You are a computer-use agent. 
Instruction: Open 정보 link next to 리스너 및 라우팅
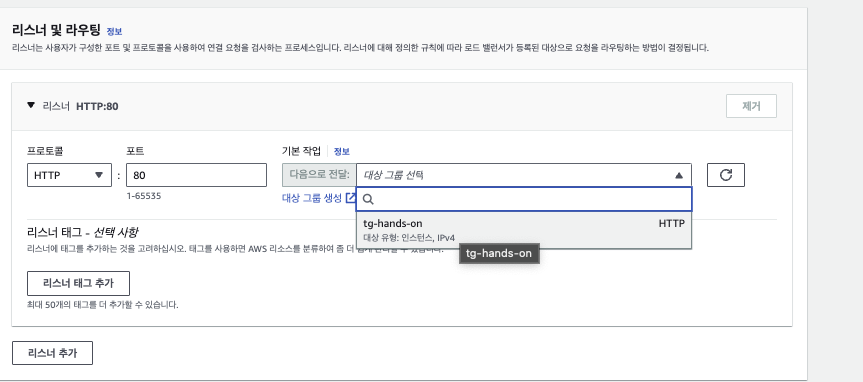114,31
